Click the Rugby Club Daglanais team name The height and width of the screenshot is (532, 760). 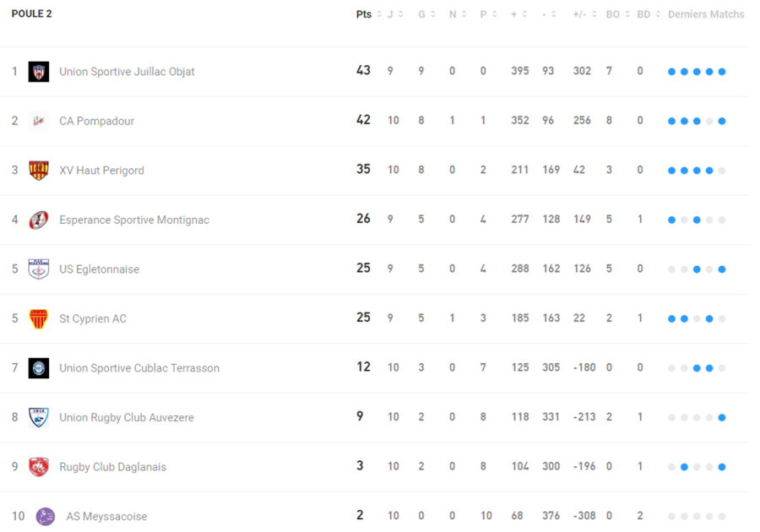pyautogui.click(x=112, y=467)
